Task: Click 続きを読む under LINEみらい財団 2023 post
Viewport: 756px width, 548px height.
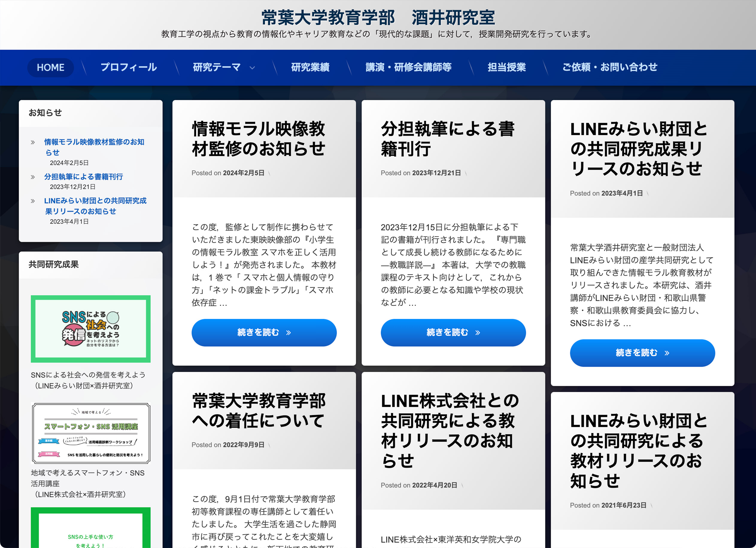Action: click(642, 353)
